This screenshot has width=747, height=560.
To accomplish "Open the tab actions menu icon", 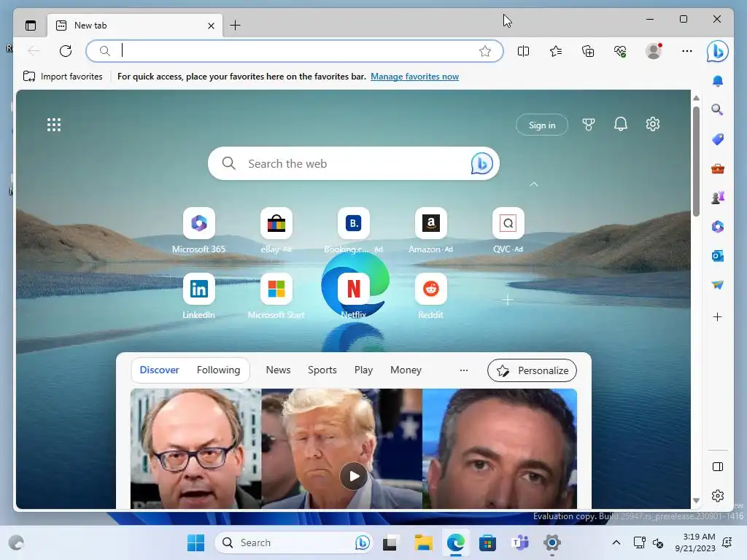I will (31, 26).
